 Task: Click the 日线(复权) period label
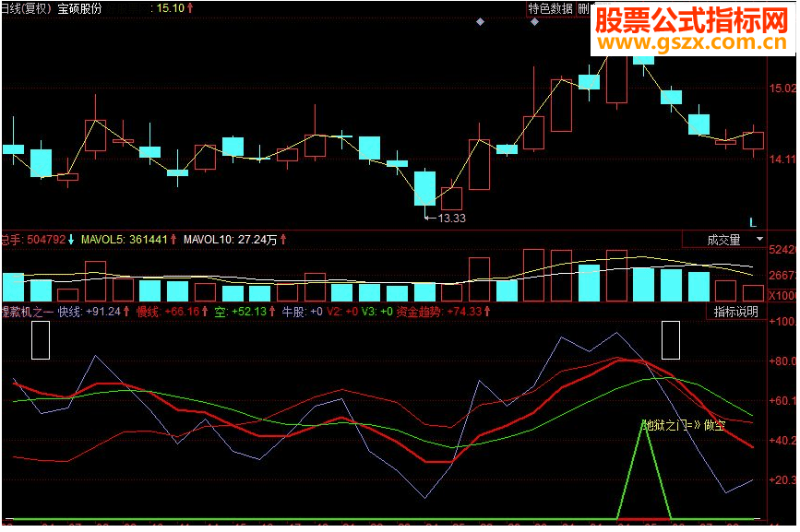point(27,8)
